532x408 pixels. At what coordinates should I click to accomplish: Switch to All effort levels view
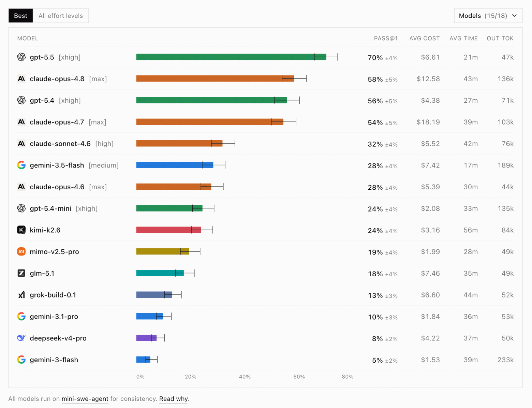61,16
